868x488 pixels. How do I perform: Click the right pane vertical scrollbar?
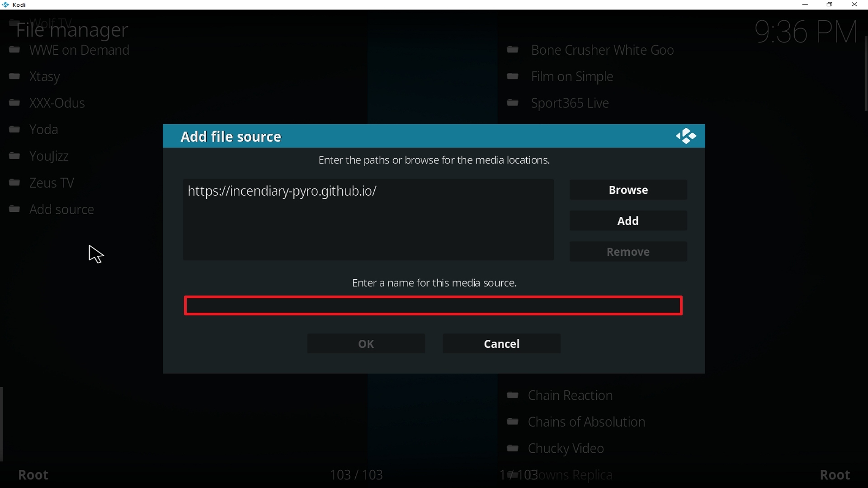click(x=865, y=74)
